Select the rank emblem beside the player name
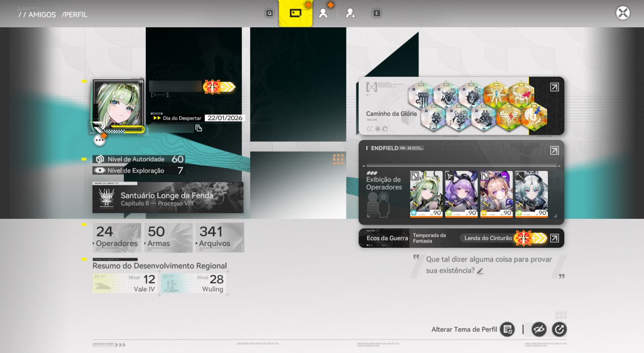Image resolution: width=644 pixels, height=353 pixels. tap(219, 87)
